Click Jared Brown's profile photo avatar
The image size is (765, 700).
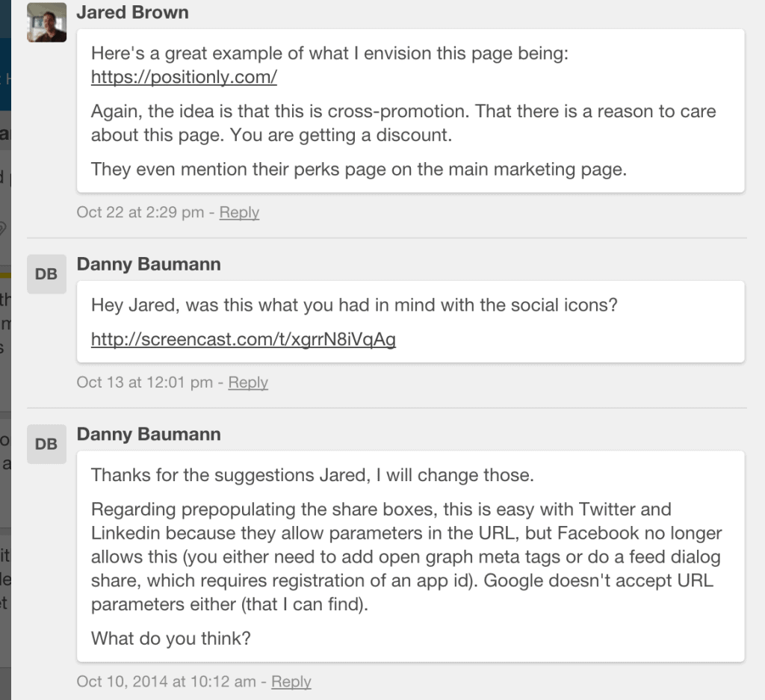point(46,22)
